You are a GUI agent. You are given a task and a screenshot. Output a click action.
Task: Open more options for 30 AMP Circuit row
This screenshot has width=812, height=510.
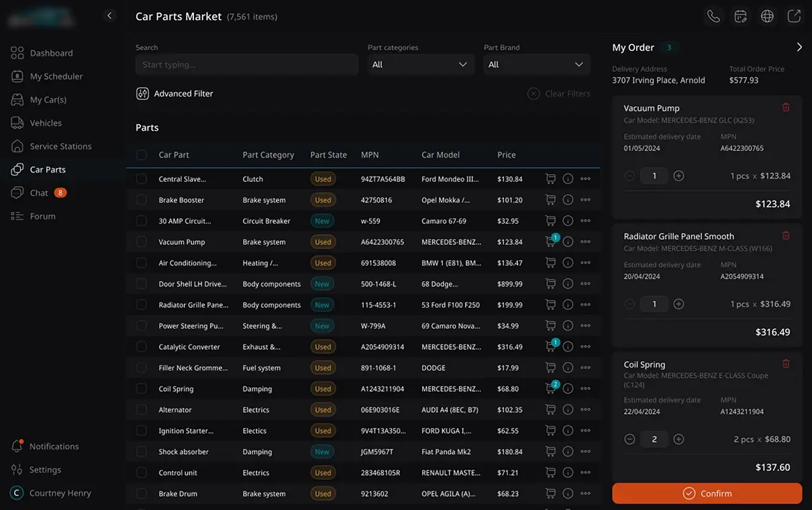585,221
